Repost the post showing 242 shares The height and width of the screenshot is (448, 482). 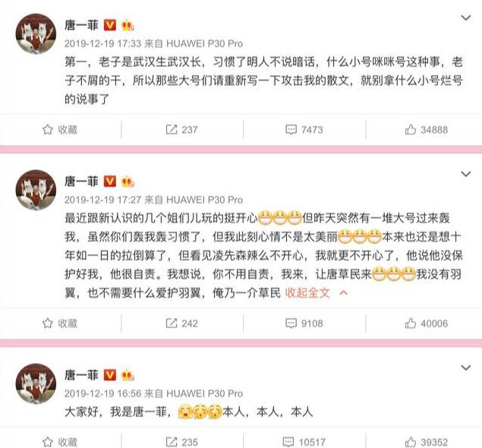pos(181,323)
